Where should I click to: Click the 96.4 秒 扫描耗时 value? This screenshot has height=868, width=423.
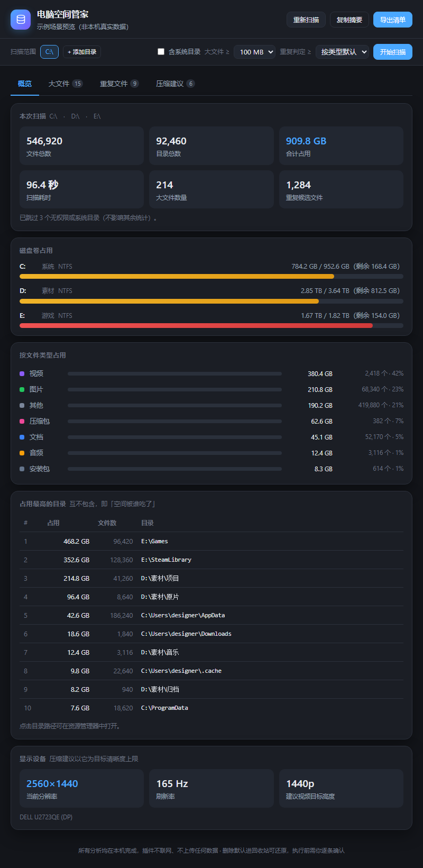click(42, 185)
